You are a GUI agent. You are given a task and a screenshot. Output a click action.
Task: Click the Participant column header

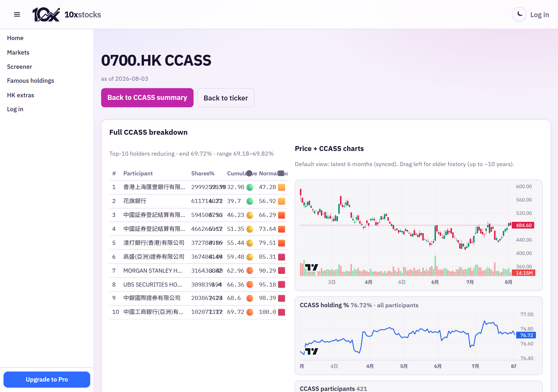[x=138, y=173]
